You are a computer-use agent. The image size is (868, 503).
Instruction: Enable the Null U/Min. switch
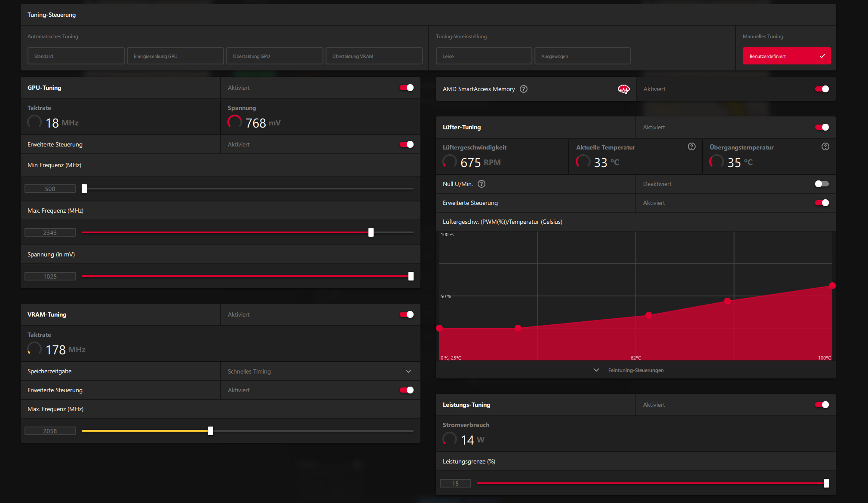(x=822, y=184)
